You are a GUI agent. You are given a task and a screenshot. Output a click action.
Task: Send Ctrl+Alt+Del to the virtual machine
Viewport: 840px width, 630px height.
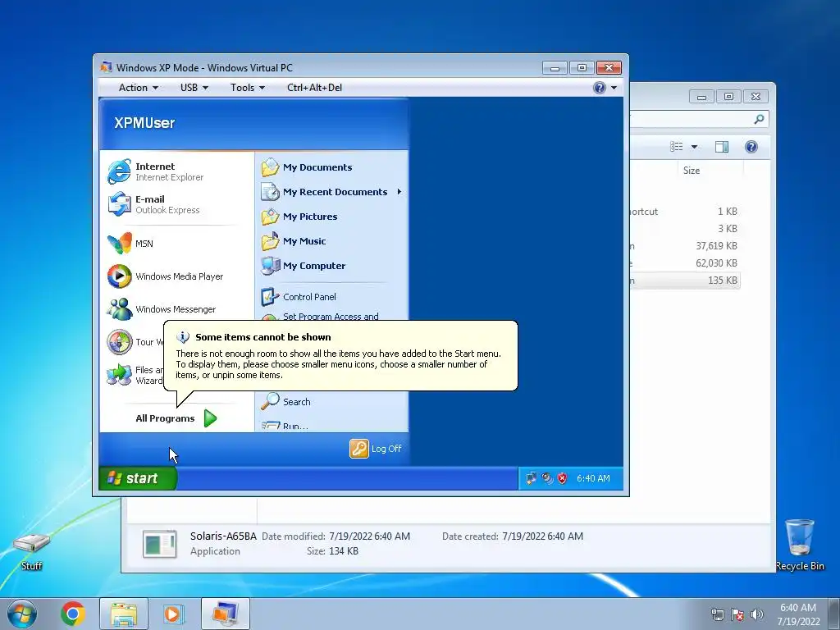pos(314,87)
